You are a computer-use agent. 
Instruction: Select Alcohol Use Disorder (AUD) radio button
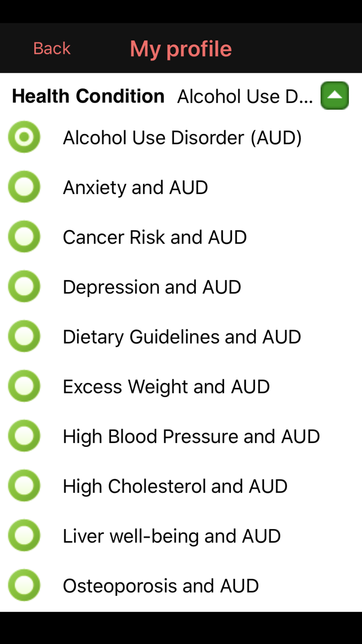tap(24, 137)
